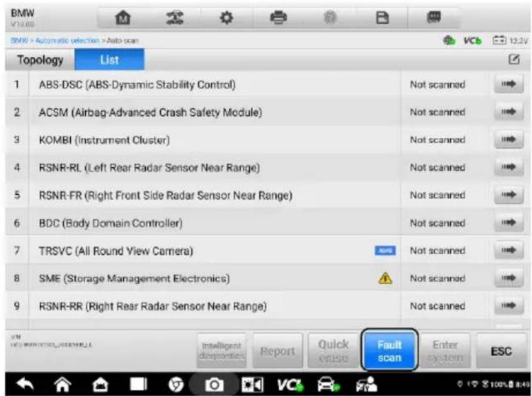Tap brightness toggle icon in navigation bar
Viewport: 532px width, 396px height.
click(x=252, y=385)
